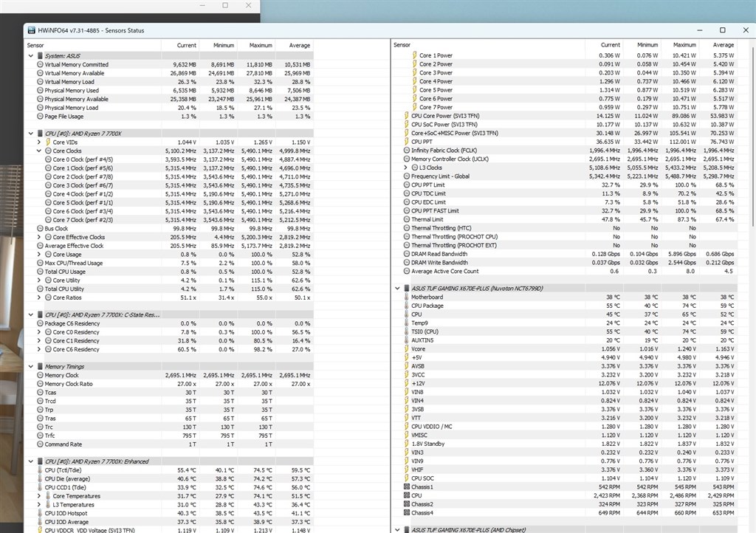Click the Virtual Memory Committed sensor icon

point(40,64)
